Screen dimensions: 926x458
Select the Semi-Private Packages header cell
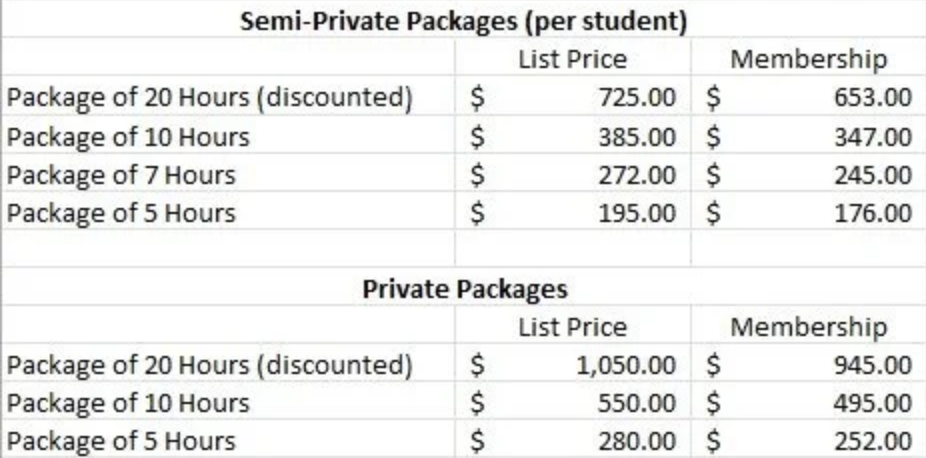tap(464, 21)
